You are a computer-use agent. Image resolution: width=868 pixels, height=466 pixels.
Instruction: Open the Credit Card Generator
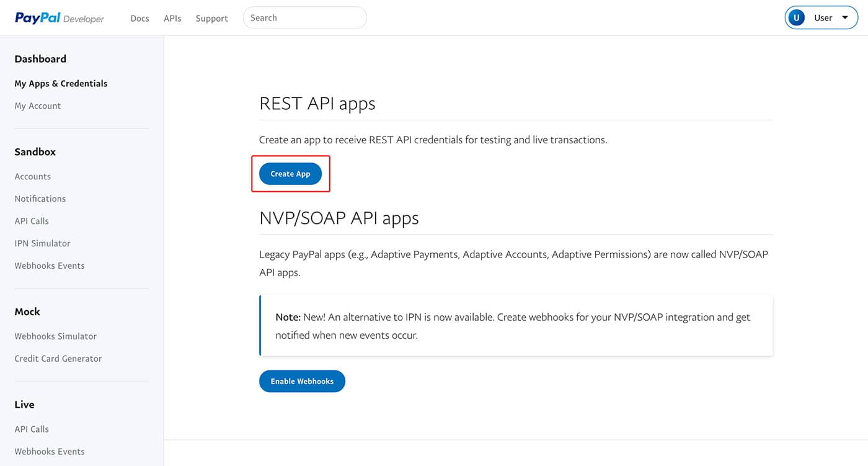pos(58,359)
